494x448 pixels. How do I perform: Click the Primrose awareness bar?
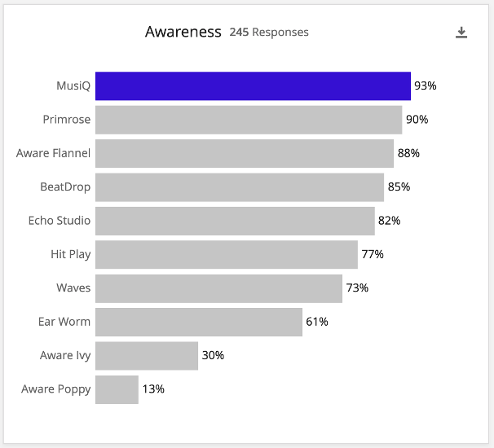pyautogui.click(x=249, y=120)
